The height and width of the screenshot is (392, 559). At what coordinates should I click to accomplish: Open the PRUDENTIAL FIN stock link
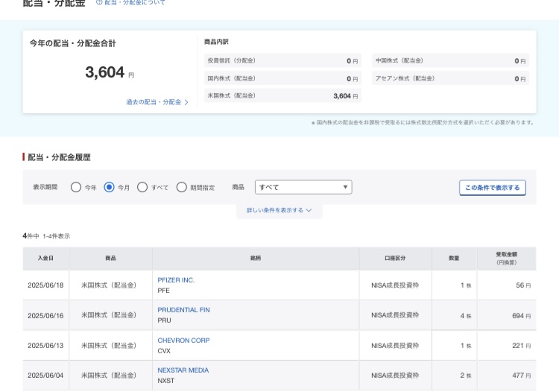[x=183, y=310]
